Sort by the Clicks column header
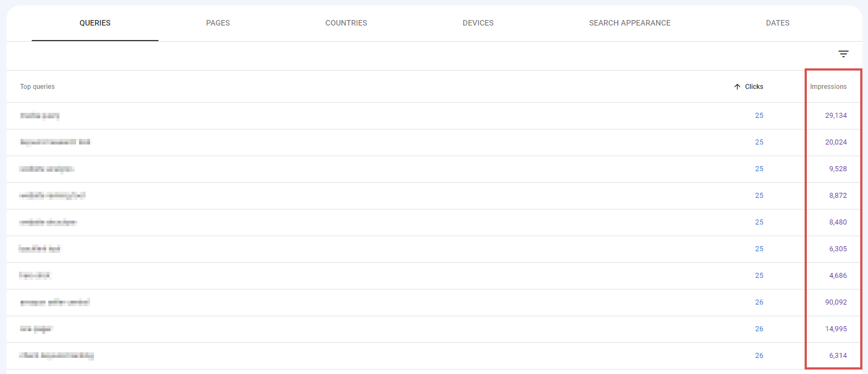Screen dimensions: 868x374 [x=754, y=86]
